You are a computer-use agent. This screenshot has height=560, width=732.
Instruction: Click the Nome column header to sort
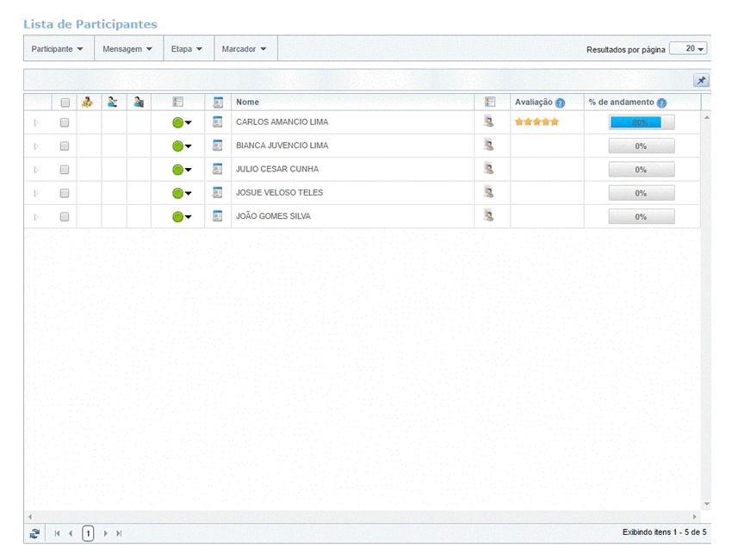(x=248, y=102)
